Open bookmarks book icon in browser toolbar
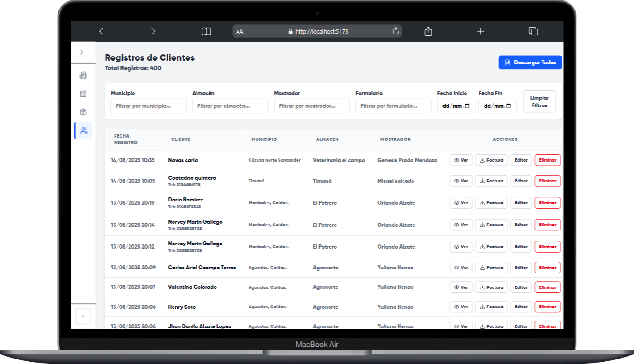The width and height of the screenshot is (634, 364). [x=206, y=31]
